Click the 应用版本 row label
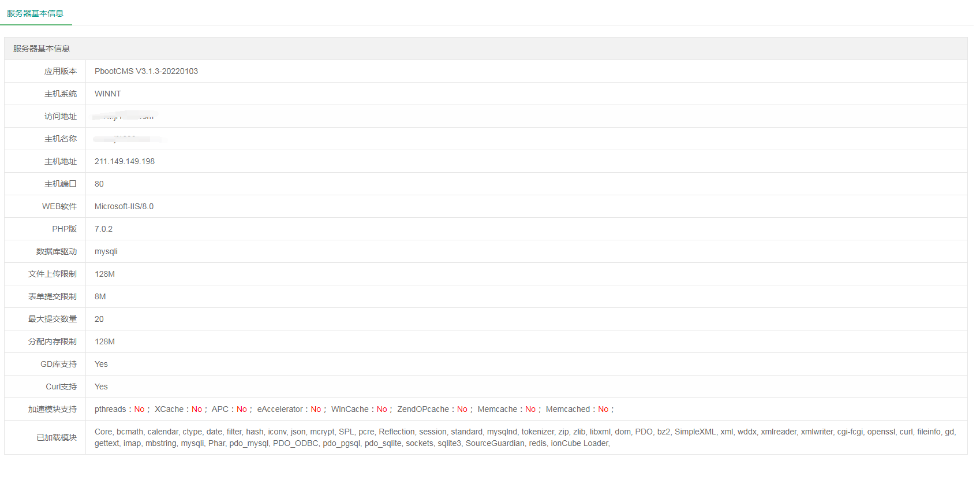Viewport: 980px width, 498px height. click(x=61, y=71)
